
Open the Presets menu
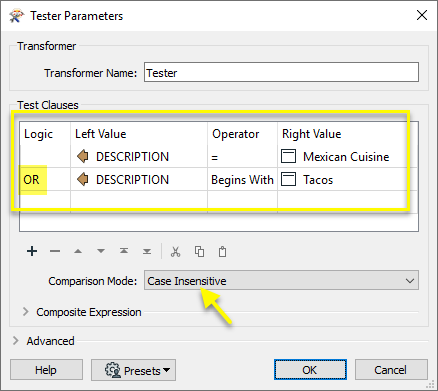133,370
